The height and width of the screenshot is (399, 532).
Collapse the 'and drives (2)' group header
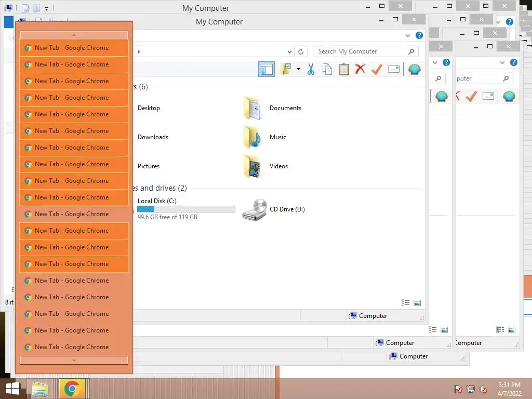160,188
